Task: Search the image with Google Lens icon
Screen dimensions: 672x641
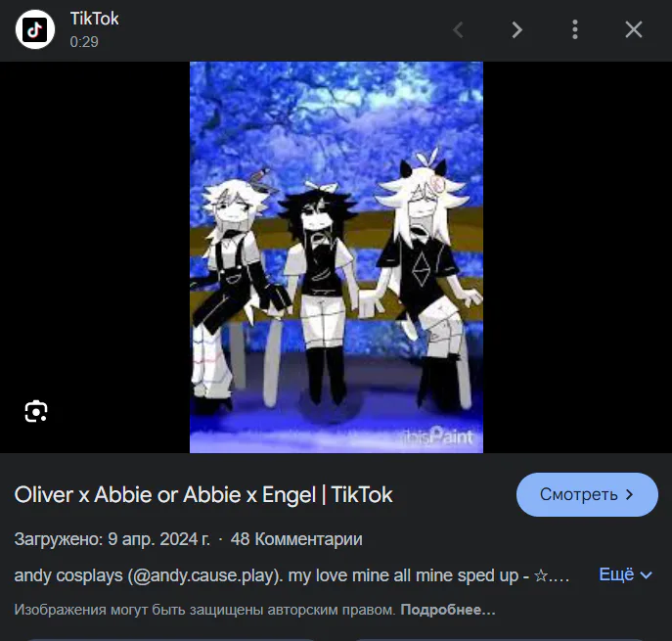Action: [36, 411]
